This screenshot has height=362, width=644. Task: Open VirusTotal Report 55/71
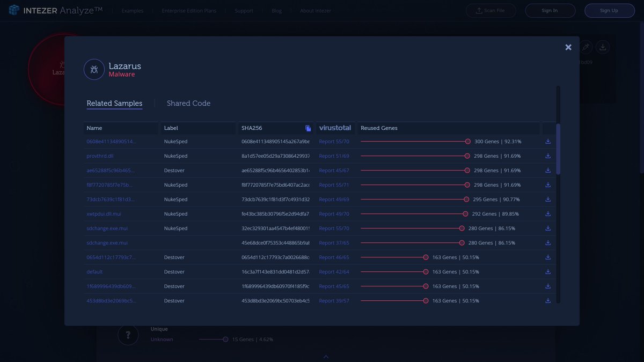334,185
